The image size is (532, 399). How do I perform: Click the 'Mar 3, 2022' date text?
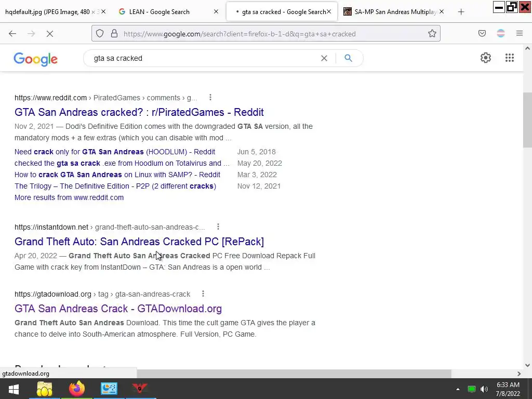tap(257, 175)
